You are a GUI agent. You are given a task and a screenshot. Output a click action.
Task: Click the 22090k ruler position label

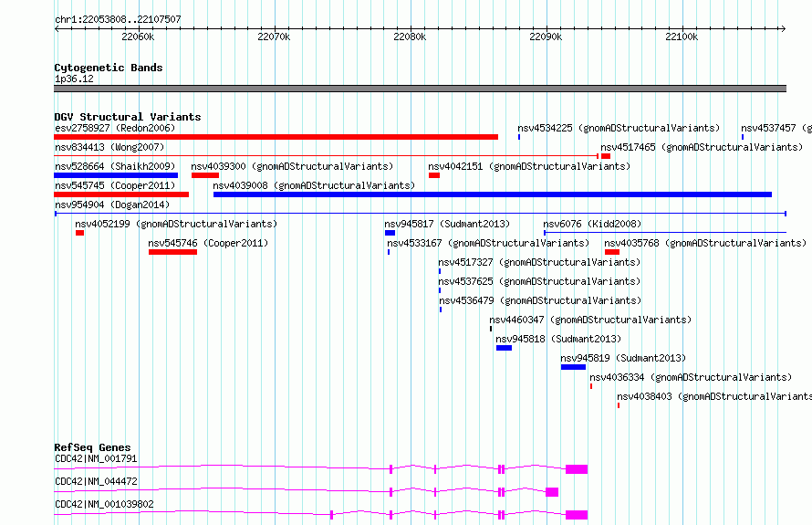point(546,37)
